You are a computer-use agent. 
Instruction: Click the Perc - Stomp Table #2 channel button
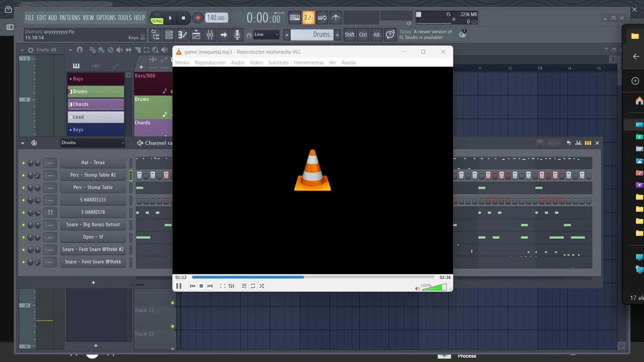click(x=93, y=175)
